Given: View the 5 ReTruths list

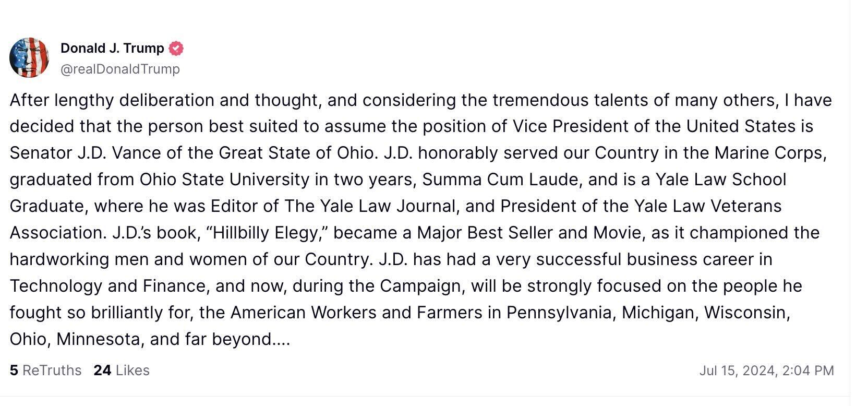Looking at the screenshot, I should click(45, 370).
